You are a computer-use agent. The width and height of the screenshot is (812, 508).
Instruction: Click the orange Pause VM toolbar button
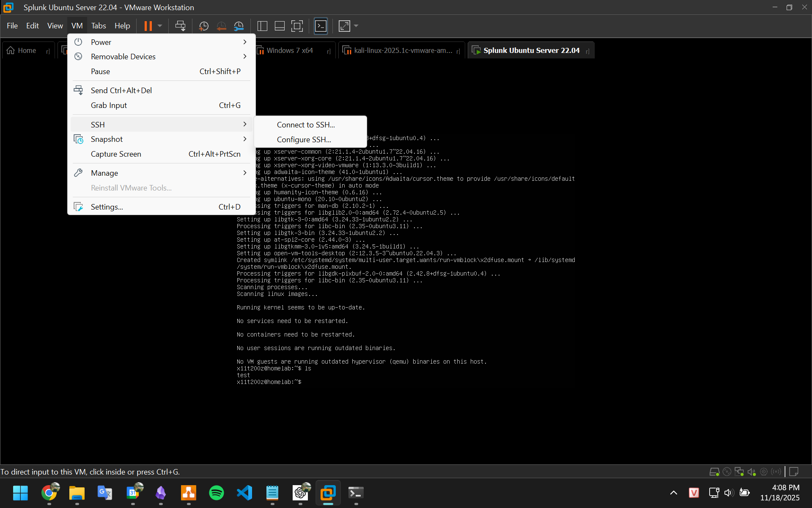click(148, 26)
